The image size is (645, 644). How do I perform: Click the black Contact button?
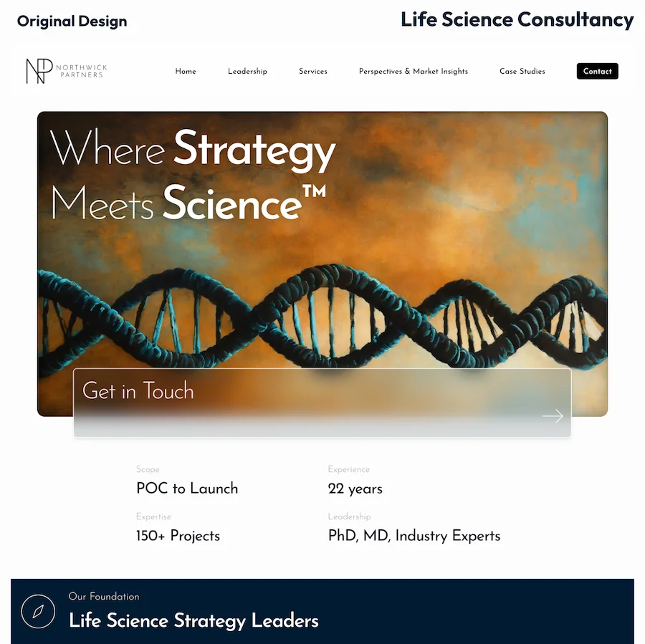597,71
